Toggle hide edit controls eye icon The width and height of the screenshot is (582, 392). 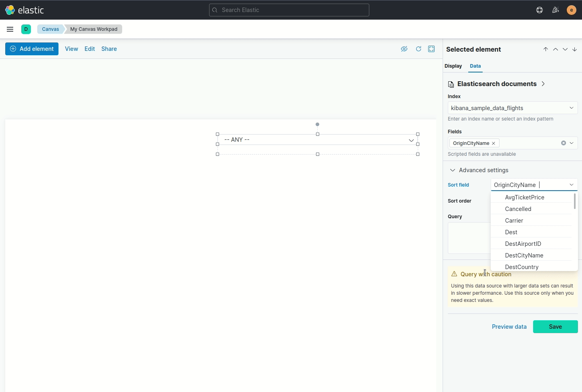404,49
